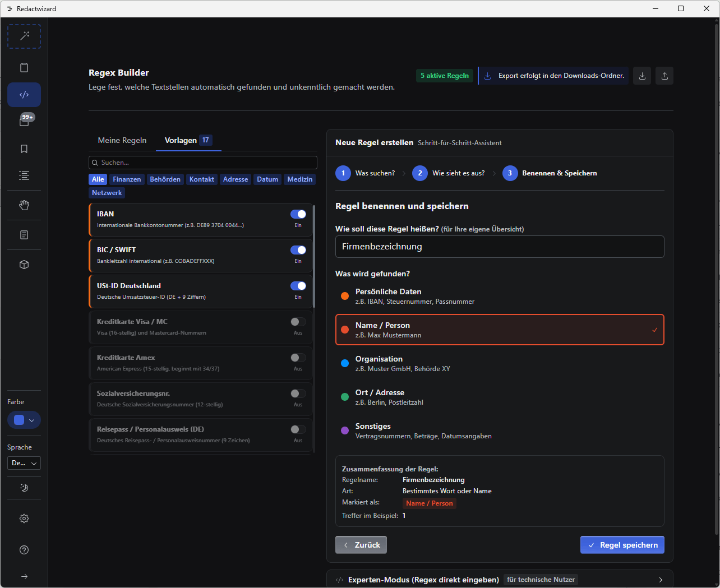Click the Regel speichern button
Viewport: 720px width, 588px height.
tap(622, 545)
